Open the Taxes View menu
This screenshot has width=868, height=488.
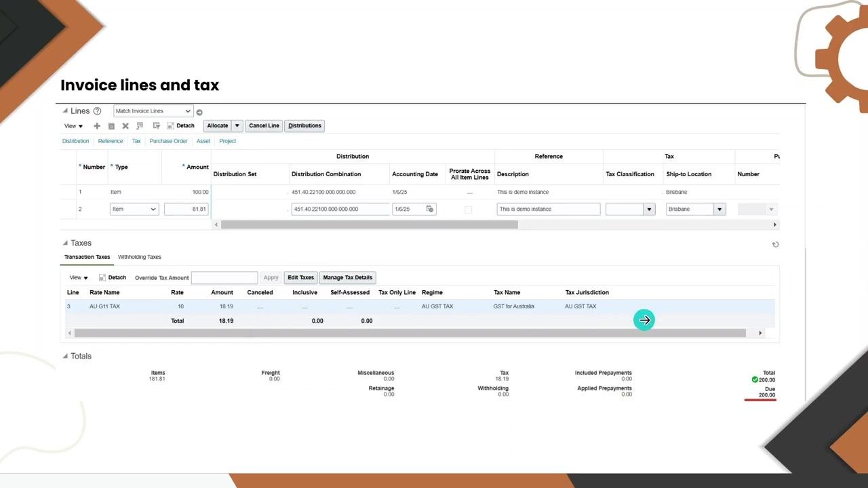coord(79,278)
